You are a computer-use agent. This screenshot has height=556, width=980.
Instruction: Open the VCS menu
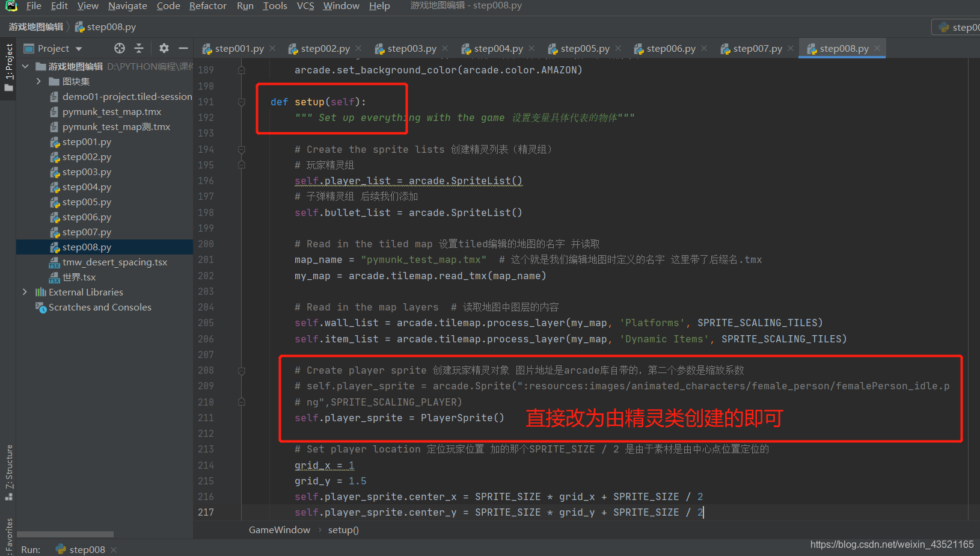click(x=305, y=6)
